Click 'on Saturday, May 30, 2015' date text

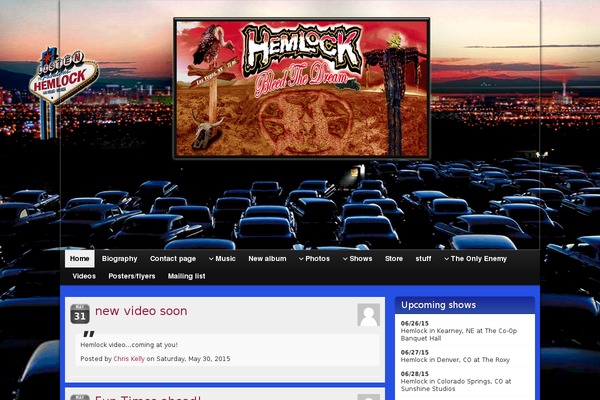[189, 359]
